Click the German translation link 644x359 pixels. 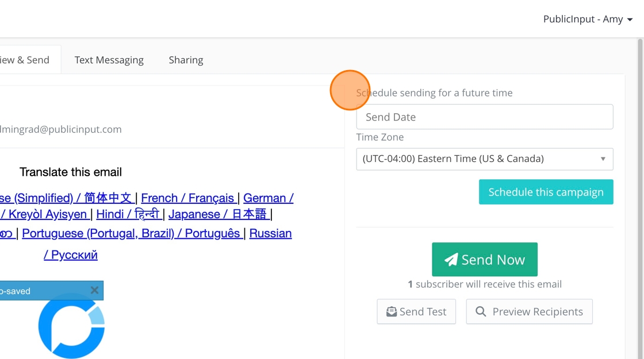coord(268,198)
